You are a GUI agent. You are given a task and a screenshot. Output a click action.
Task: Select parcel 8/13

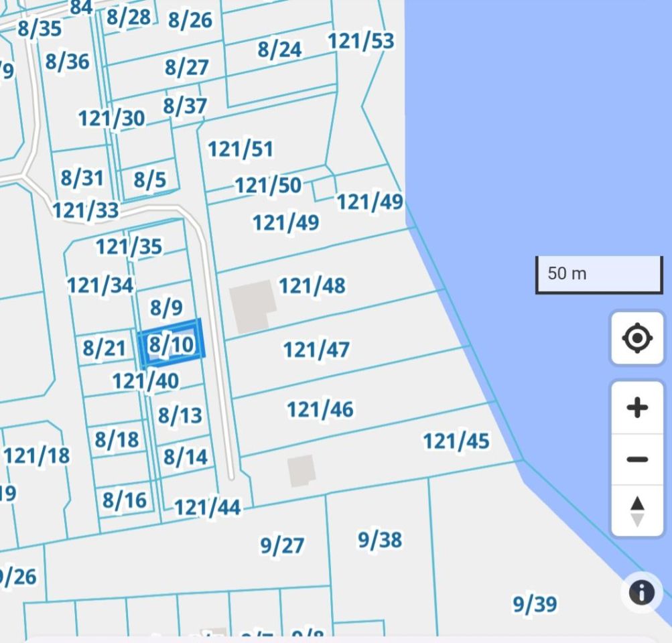[x=180, y=415]
